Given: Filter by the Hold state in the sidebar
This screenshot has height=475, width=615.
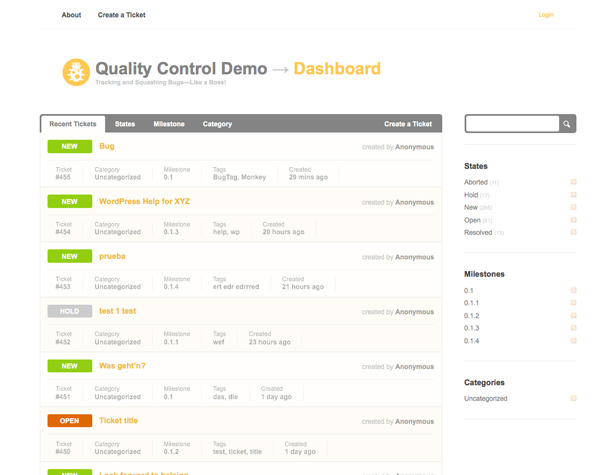Looking at the screenshot, I should click(471, 195).
